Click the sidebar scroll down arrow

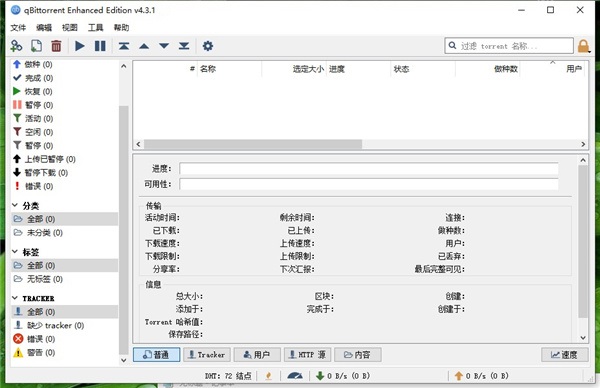[124, 360]
